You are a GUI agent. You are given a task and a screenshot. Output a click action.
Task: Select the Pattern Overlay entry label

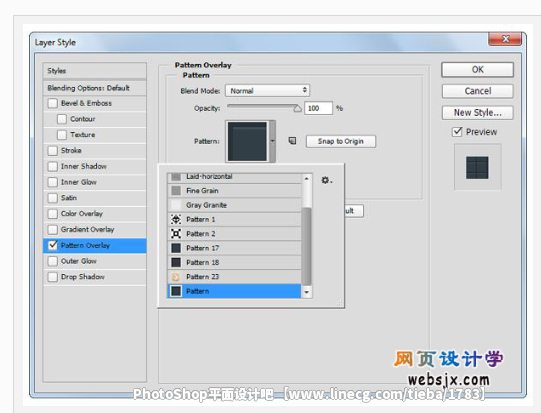click(x=85, y=245)
